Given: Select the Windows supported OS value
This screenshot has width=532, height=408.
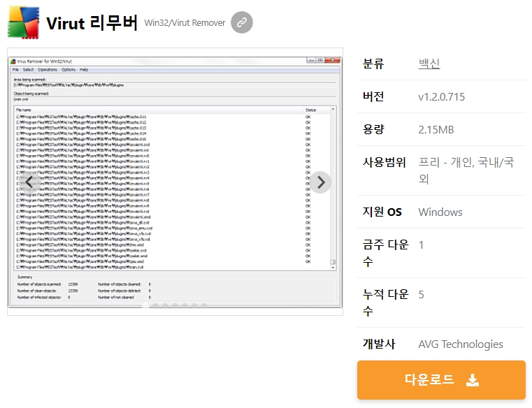Looking at the screenshot, I should (440, 212).
